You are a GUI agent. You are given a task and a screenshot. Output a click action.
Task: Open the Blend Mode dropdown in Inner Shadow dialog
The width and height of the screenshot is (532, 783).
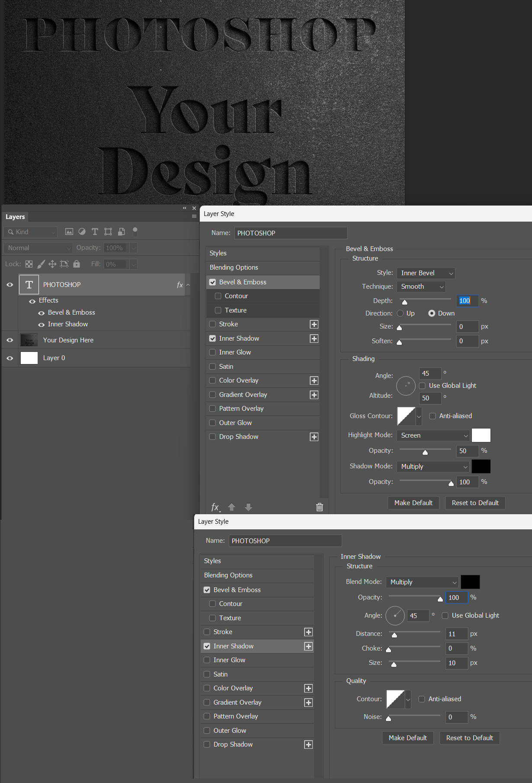tap(422, 582)
